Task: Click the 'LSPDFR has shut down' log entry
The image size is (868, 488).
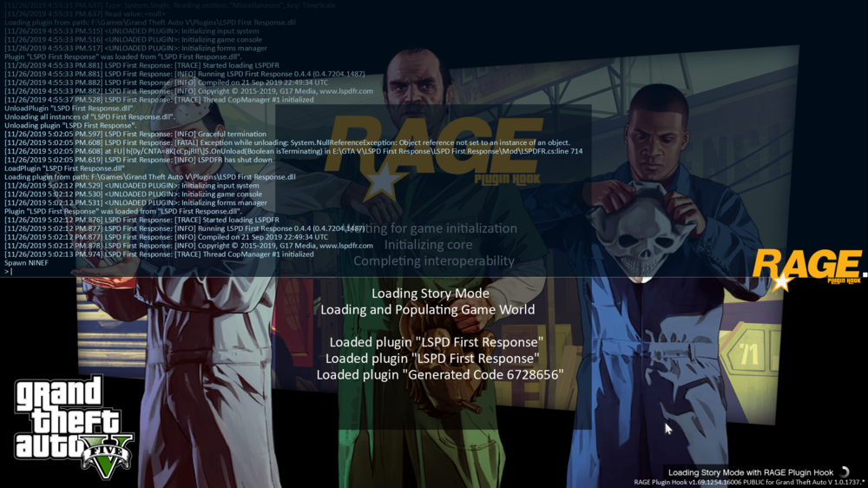Action: (138, 160)
